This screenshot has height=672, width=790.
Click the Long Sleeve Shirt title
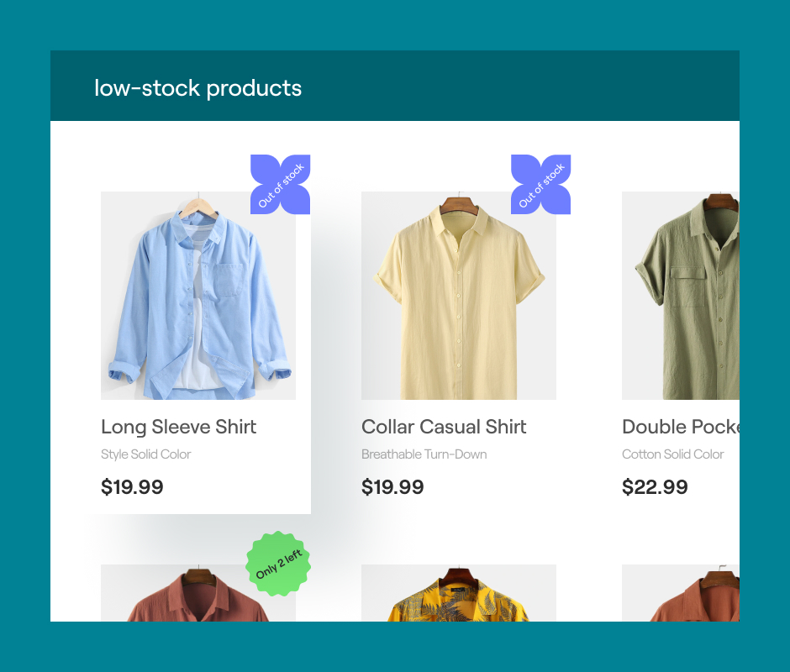(178, 427)
